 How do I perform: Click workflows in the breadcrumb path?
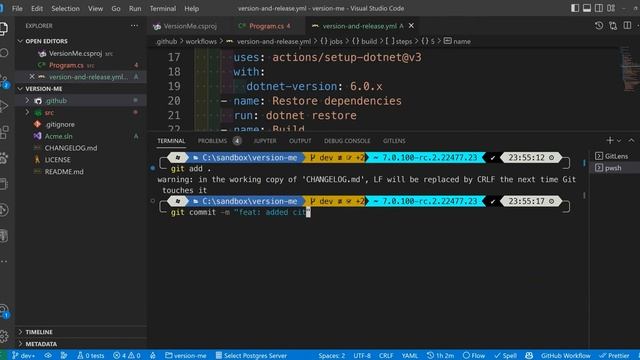pos(201,41)
